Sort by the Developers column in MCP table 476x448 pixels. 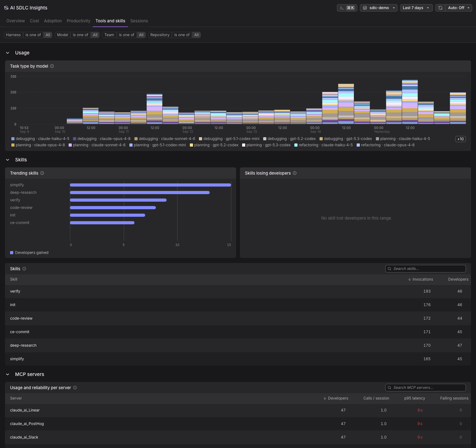point(336,398)
